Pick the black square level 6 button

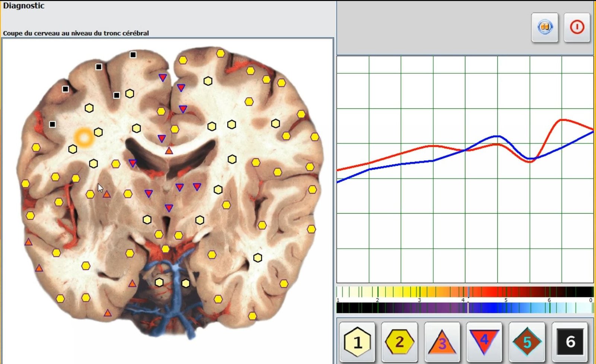click(x=570, y=341)
